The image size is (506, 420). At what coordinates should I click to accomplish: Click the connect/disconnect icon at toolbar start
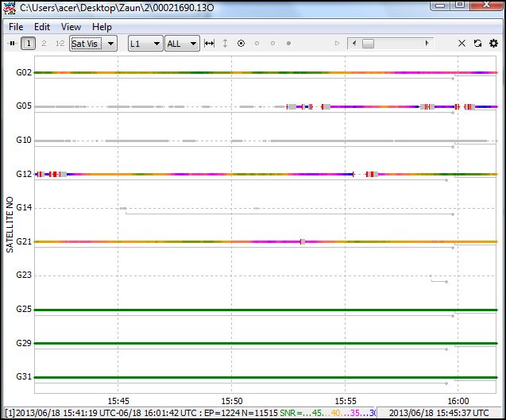pyautogui.click(x=12, y=44)
